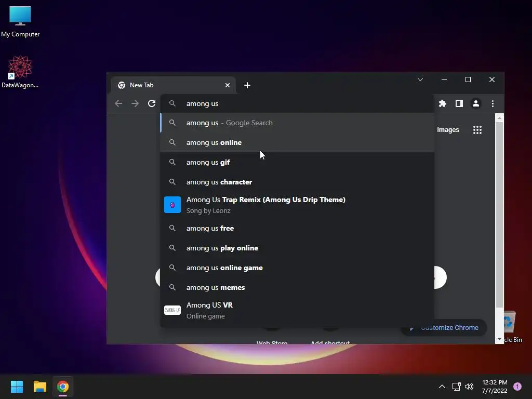Screen dimensions: 532x399
Task: Click the Chrome taskbar icon
Action: (x=63, y=387)
